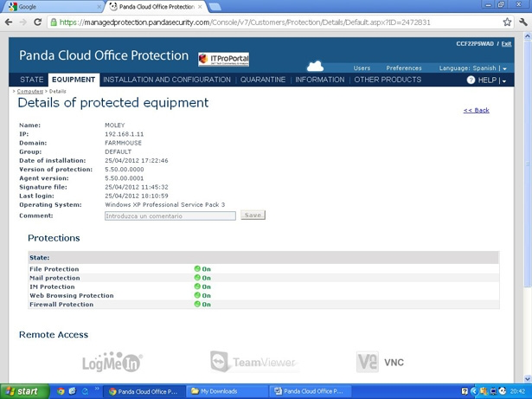Click the leftmost system tray help icon
Viewport: 532px width, 399px height.
click(x=465, y=391)
